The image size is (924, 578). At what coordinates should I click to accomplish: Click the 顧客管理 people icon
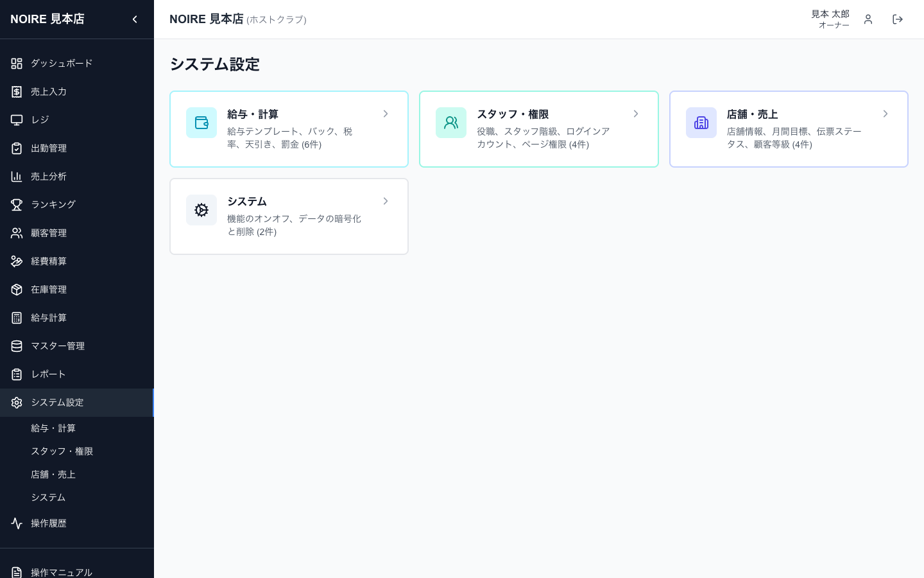(17, 233)
